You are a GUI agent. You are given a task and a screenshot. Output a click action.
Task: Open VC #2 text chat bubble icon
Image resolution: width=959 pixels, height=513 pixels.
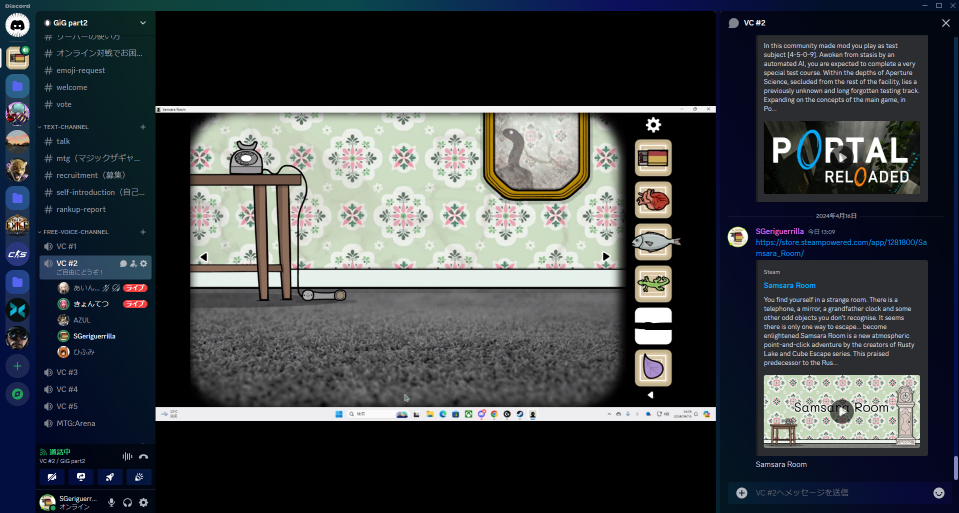tap(123, 264)
